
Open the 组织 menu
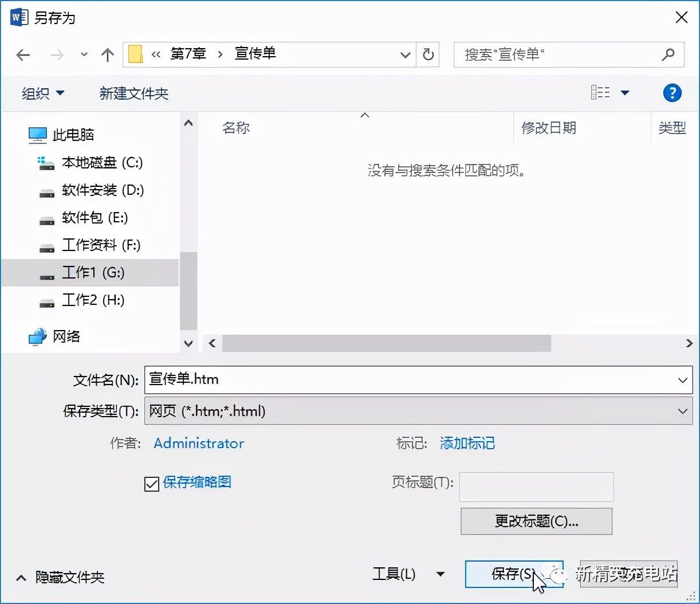point(43,93)
